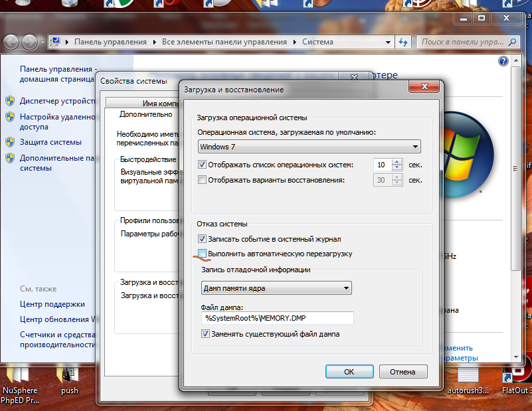Enable Выполнить автоматическую перезагрузку checkbox
Screen dimensions: 532x411
point(203,254)
